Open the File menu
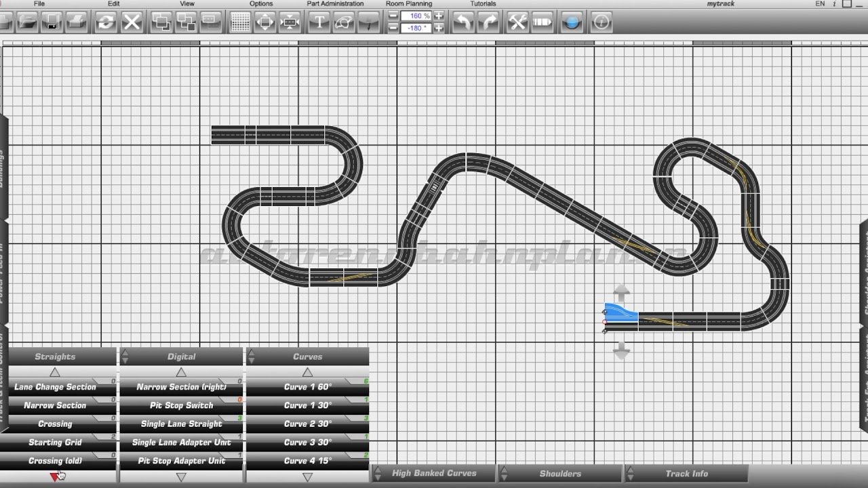The height and width of the screenshot is (488, 868). tap(39, 4)
